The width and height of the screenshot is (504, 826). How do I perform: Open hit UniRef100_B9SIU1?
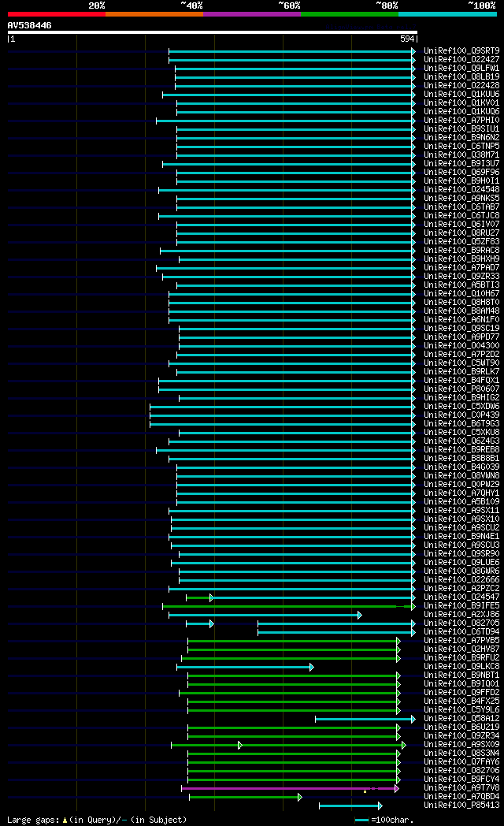(462, 129)
